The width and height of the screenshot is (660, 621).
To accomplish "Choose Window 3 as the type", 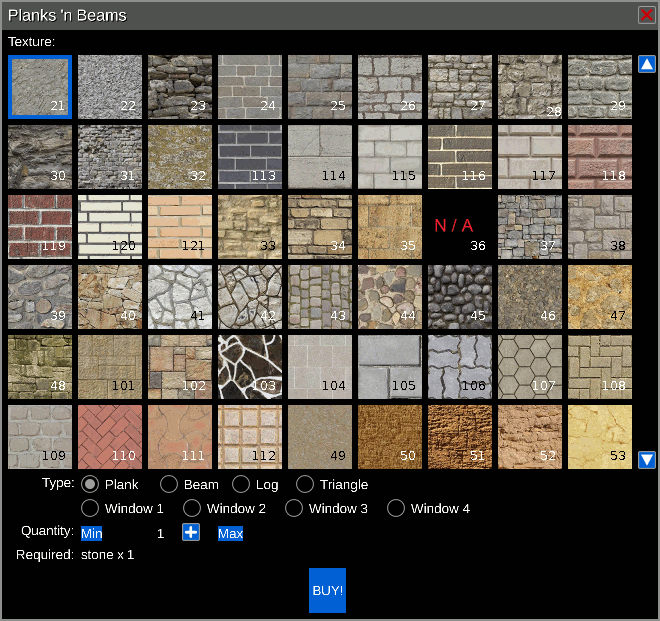I will pyautogui.click(x=294, y=508).
